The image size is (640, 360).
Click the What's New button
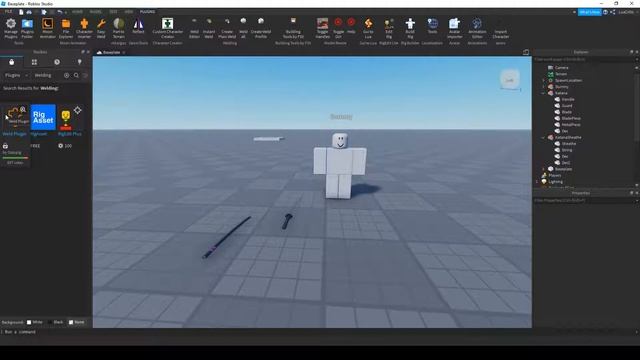(x=589, y=12)
